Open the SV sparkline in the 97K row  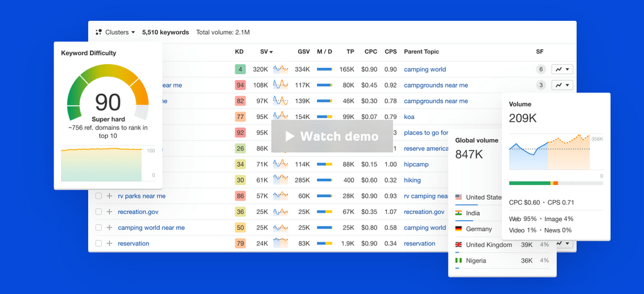[x=280, y=101]
